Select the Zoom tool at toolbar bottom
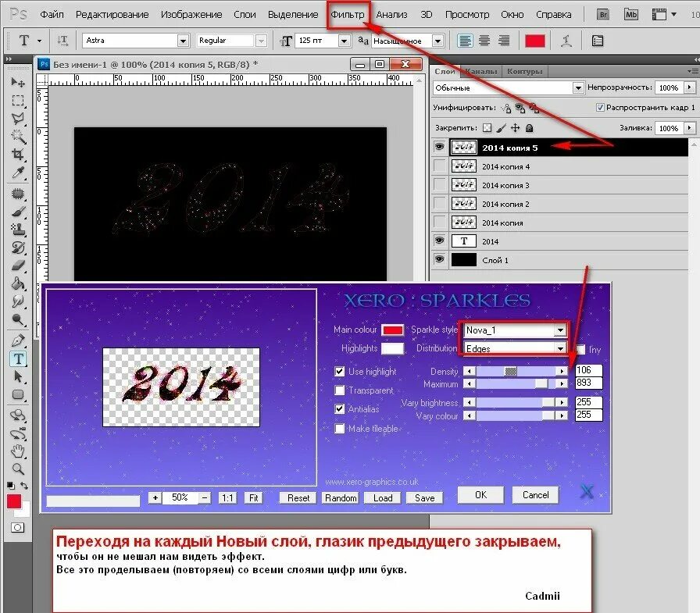Image resolution: width=700 pixels, height=613 pixels. [x=18, y=469]
